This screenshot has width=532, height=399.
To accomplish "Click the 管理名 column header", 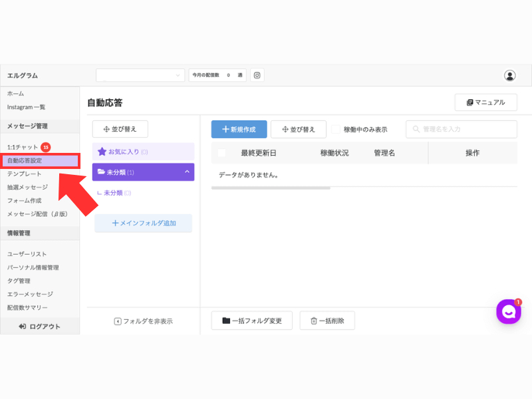I will point(384,153).
